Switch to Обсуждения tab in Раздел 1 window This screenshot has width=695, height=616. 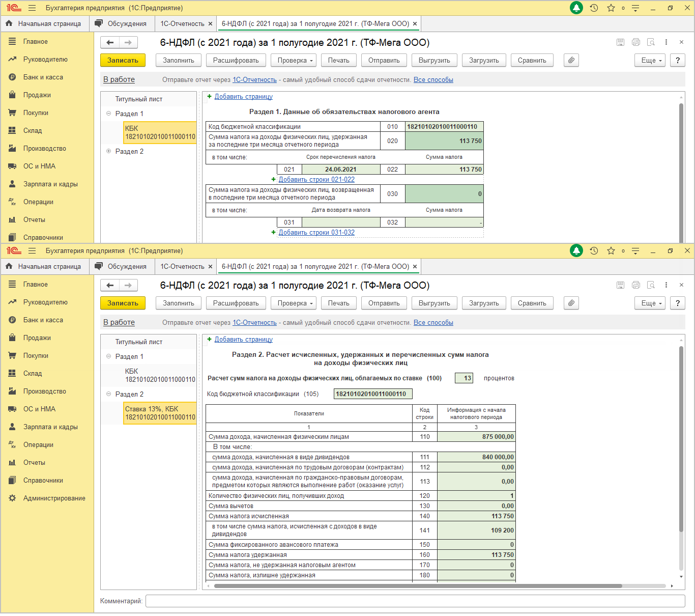(122, 23)
